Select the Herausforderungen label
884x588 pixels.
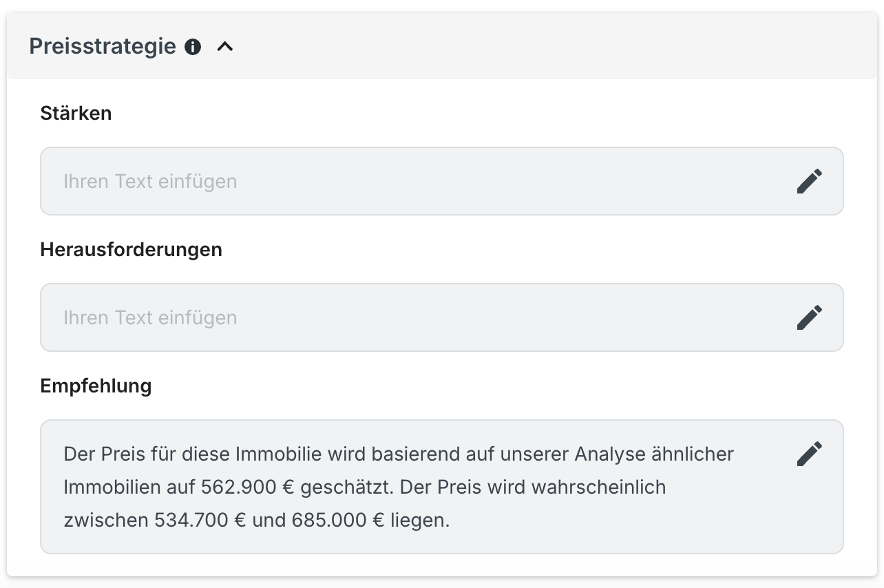point(131,249)
